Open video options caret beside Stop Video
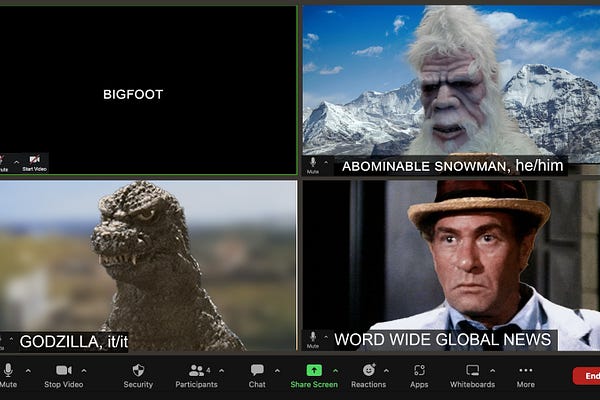 tap(84, 371)
